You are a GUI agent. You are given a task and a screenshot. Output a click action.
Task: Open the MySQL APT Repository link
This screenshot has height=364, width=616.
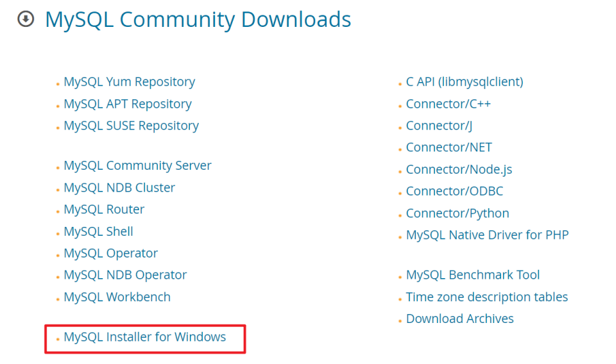click(128, 104)
